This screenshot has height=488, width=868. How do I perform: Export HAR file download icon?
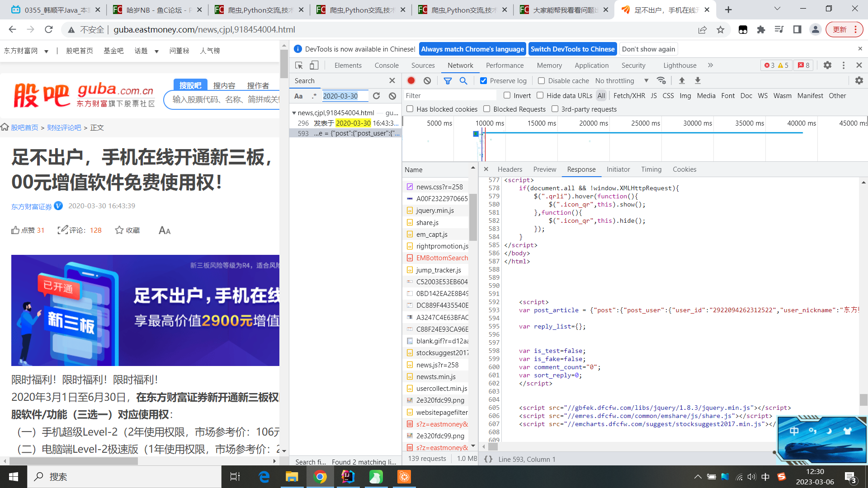[x=698, y=80]
